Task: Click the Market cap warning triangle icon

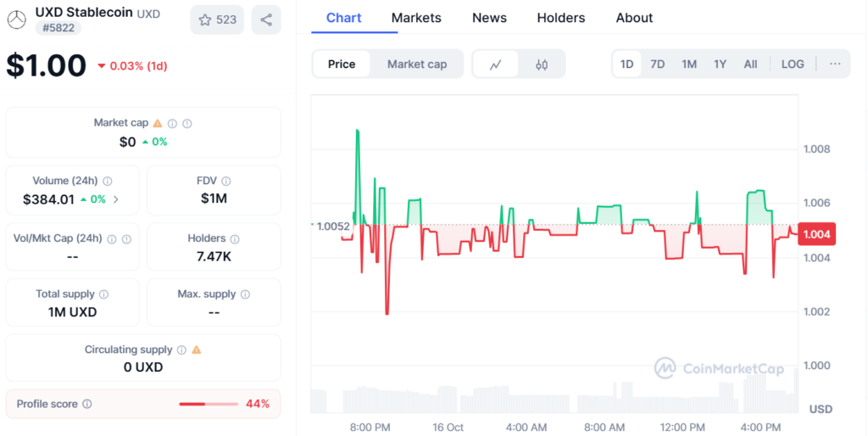Action: 158,123
